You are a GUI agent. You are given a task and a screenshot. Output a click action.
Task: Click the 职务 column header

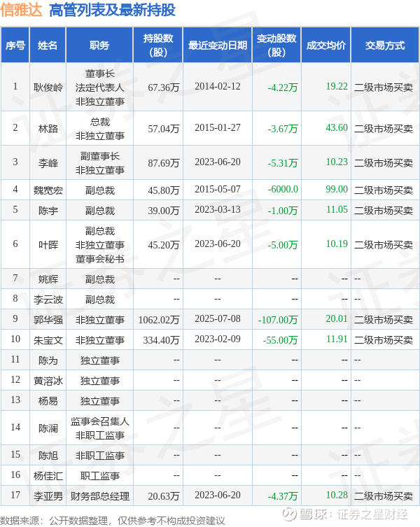(x=99, y=45)
